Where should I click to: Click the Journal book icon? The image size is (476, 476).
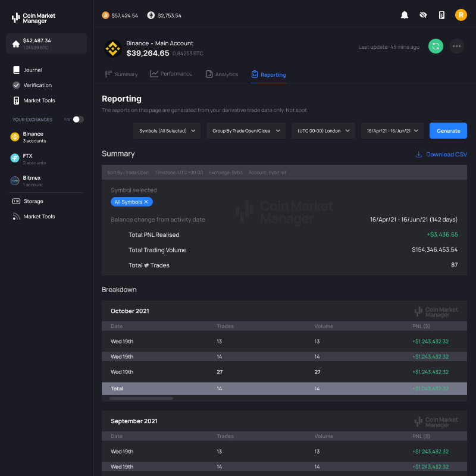coord(17,70)
